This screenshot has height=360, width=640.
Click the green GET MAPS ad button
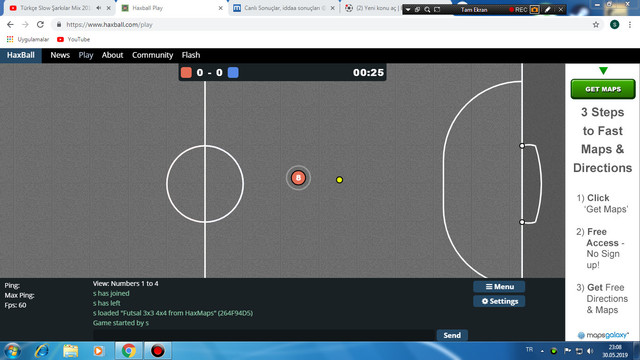point(603,89)
